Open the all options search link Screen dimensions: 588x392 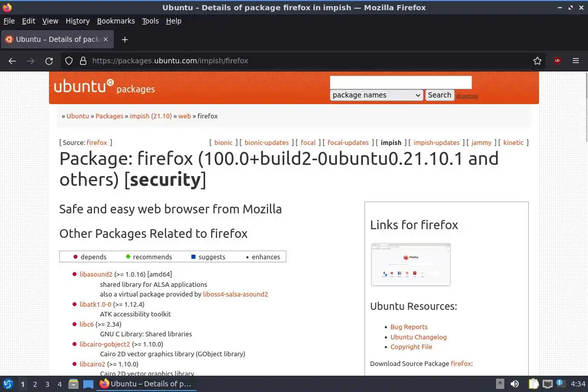(x=467, y=96)
